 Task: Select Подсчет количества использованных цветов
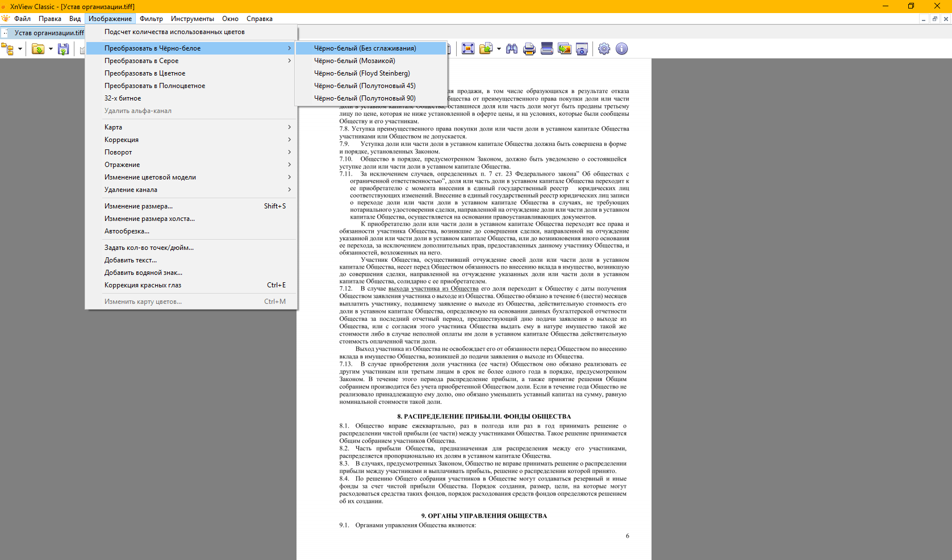click(191, 32)
